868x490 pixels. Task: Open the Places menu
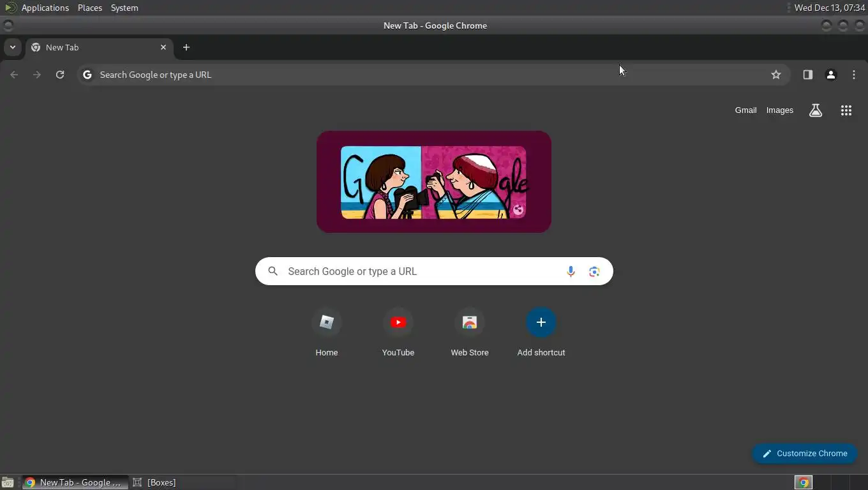90,8
